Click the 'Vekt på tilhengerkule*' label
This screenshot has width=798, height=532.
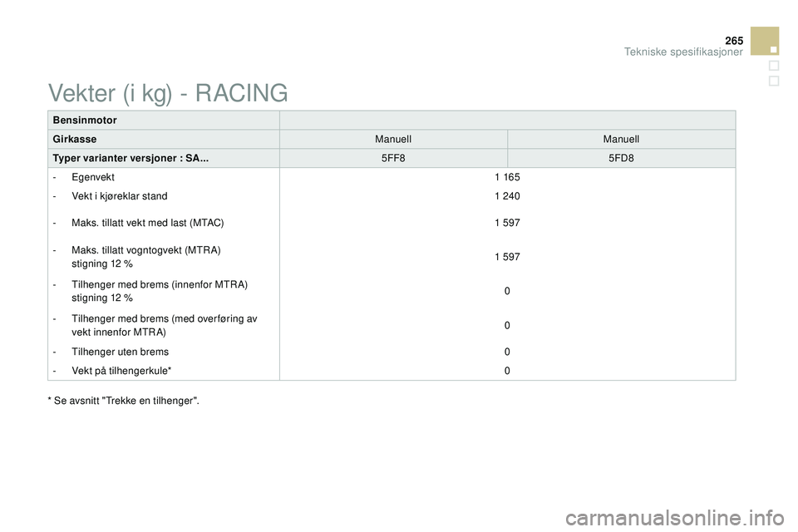pos(121,371)
